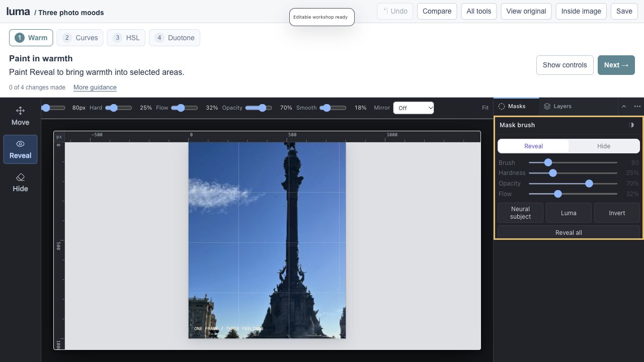Adjust the toolbar Smooth slider
Viewport: 644px width, 362px height.
pos(333,108)
